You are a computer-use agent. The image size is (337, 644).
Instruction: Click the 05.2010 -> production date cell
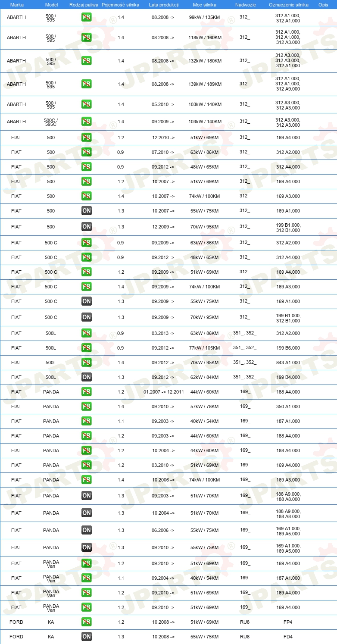click(x=163, y=104)
